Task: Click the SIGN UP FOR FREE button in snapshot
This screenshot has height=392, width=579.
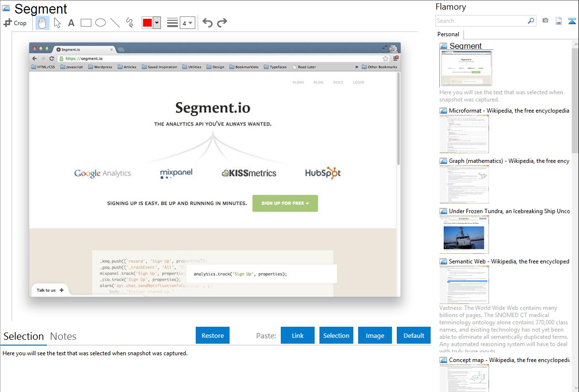Action: [285, 203]
